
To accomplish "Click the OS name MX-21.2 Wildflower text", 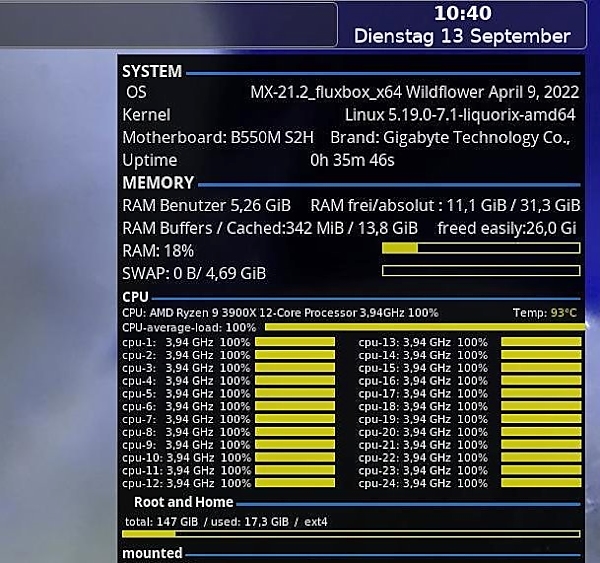I will 414,92.
